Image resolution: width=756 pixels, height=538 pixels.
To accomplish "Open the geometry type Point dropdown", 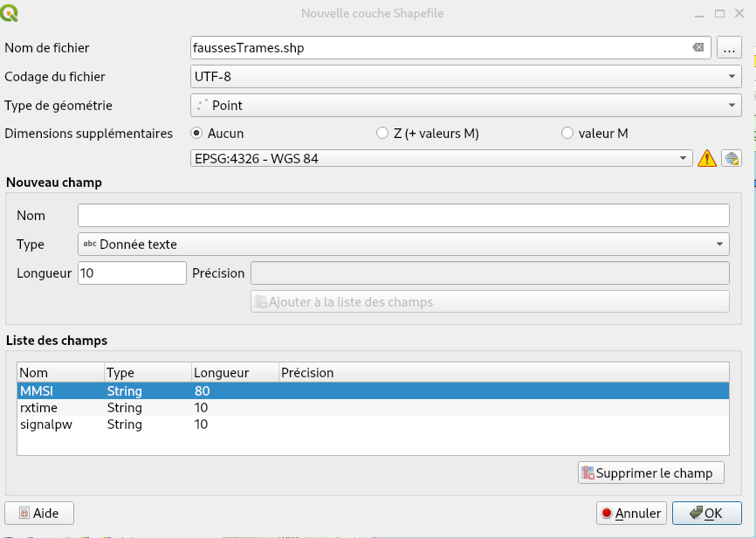I will 465,106.
